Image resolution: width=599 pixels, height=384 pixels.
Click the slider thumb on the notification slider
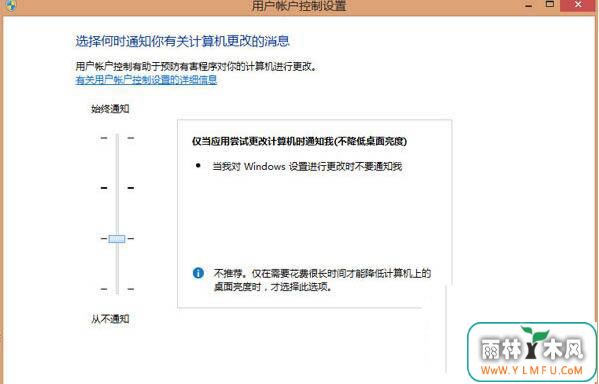click(117, 239)
